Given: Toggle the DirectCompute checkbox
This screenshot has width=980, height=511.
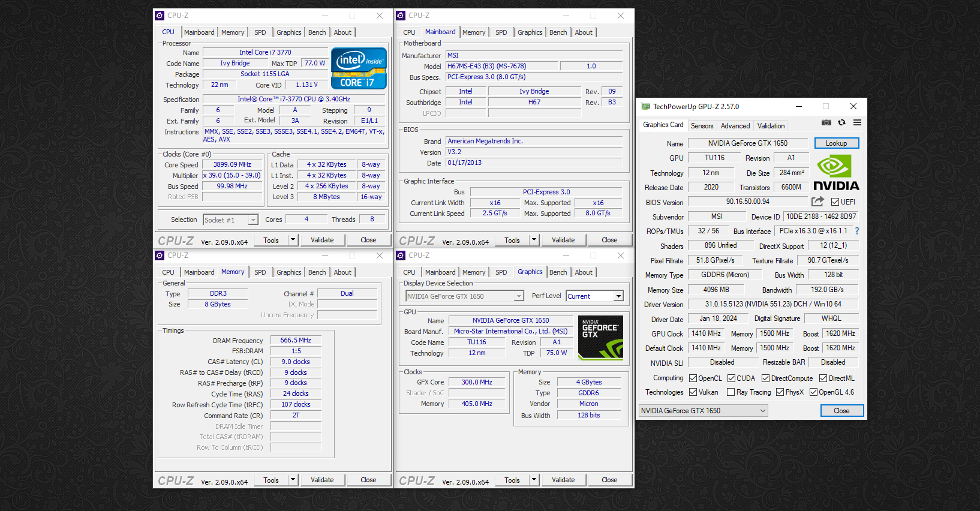Looking at the screenshot, I should click(x=765, y=378).
